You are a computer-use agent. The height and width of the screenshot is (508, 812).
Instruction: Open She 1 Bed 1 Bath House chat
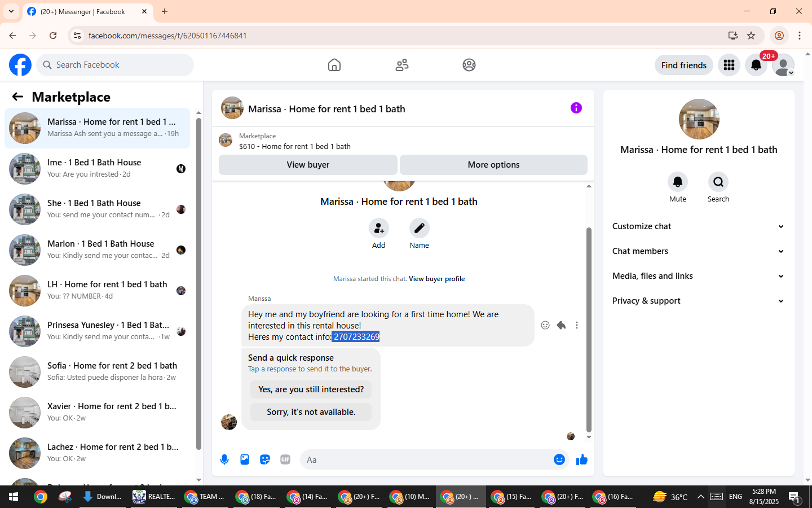[x=97, y=209]
